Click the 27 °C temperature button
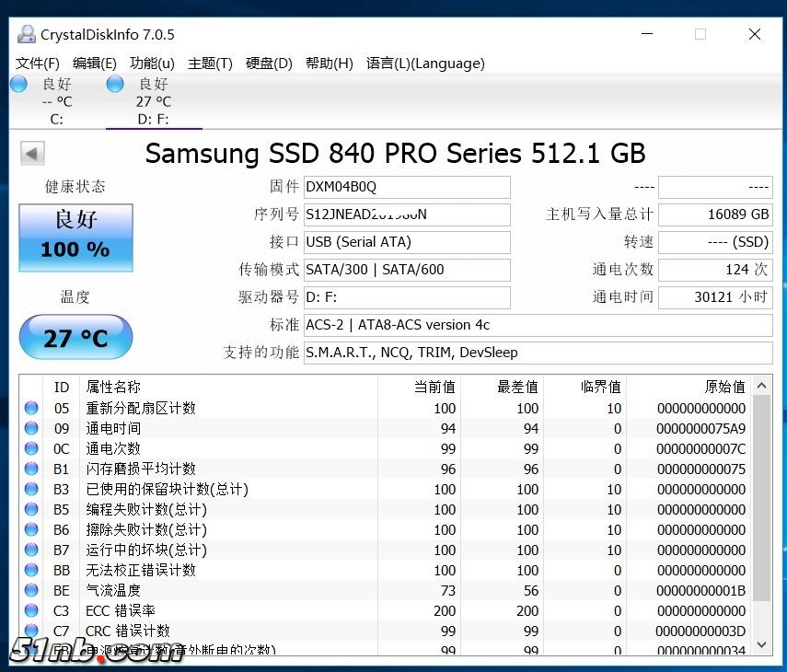This screenshot has width=787, height=672. [x=75, y=338]
